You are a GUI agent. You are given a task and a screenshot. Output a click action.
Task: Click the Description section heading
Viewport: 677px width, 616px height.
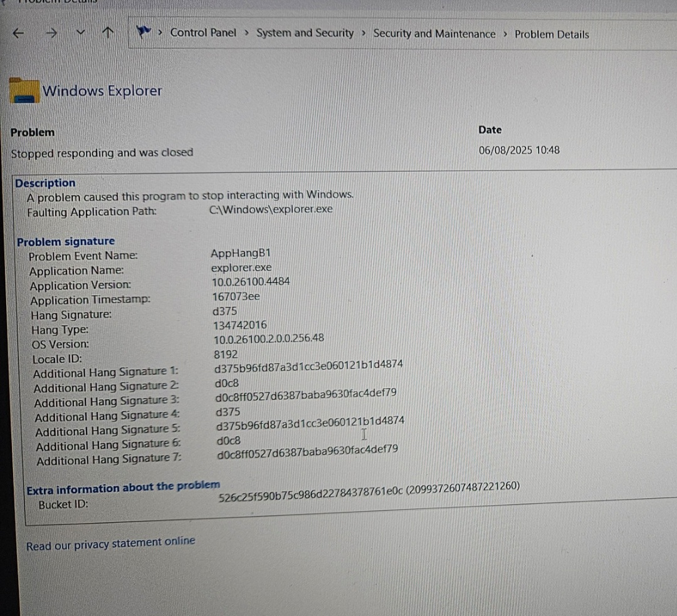point(45,183)
